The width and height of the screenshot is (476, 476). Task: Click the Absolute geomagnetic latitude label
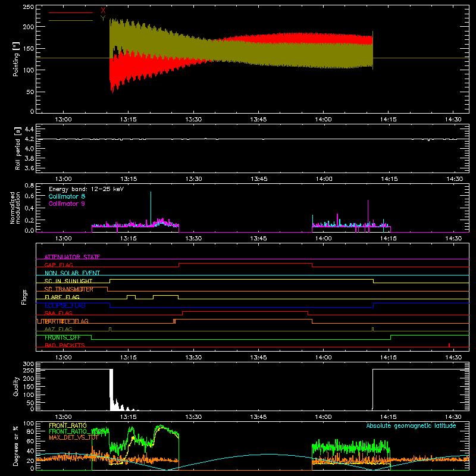[x=411, y=425]
